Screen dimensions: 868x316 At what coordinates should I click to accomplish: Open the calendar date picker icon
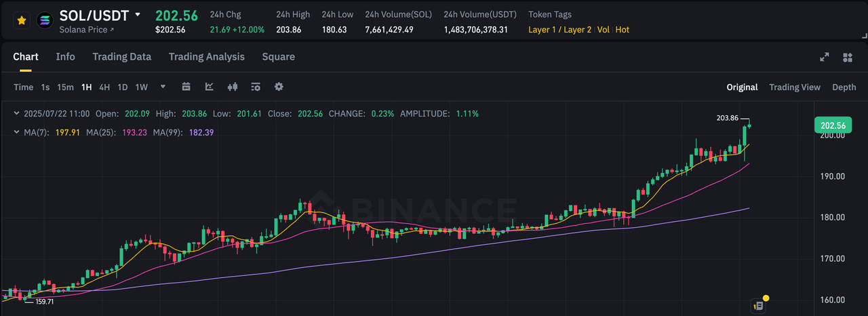[186, 87]
